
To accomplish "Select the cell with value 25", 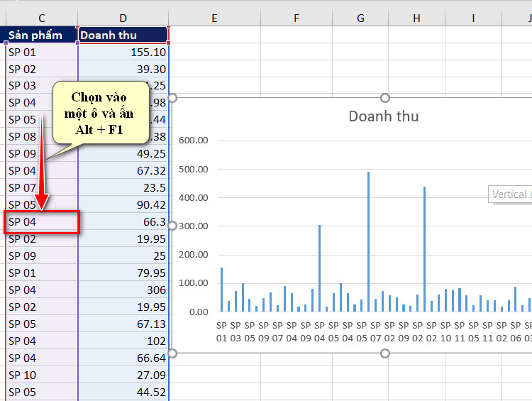I will pos(123,256).
